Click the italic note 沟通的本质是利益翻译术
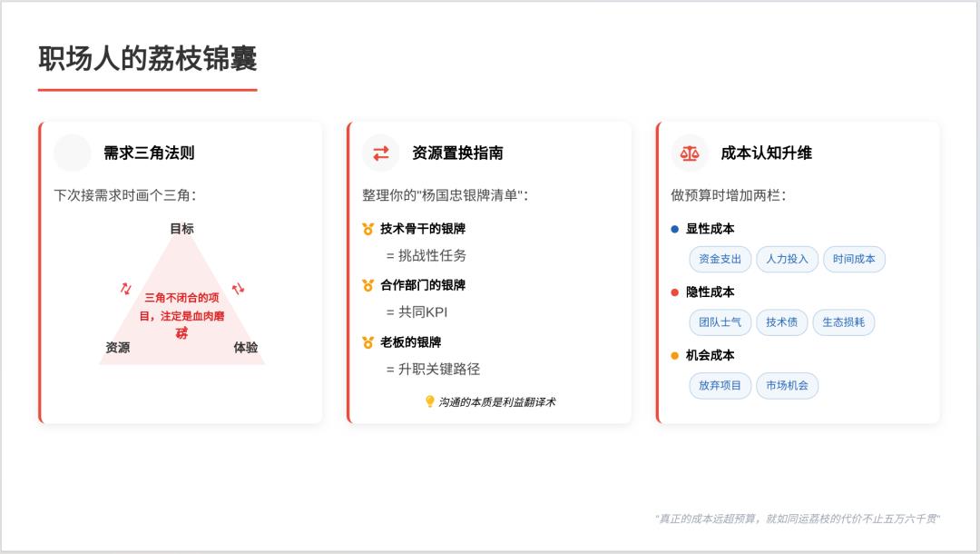The image size is (980, 554). click(x=497, y=402)
